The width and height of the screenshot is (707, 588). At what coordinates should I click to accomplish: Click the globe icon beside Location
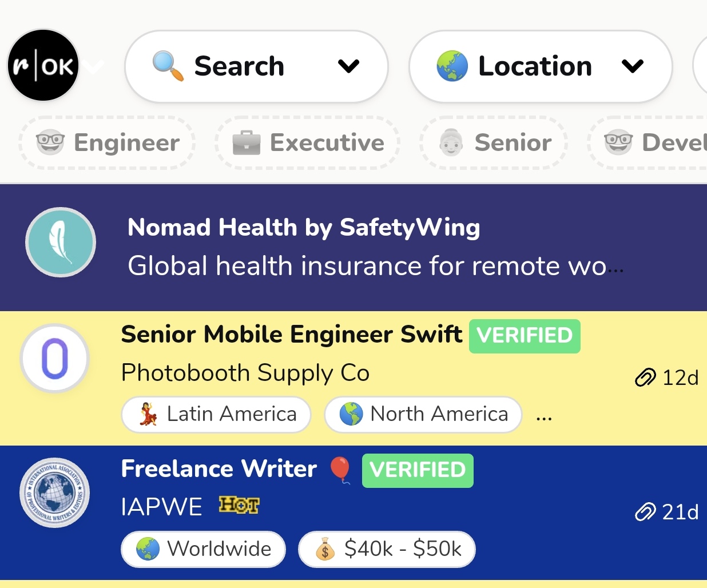click(x=452, y=66)
